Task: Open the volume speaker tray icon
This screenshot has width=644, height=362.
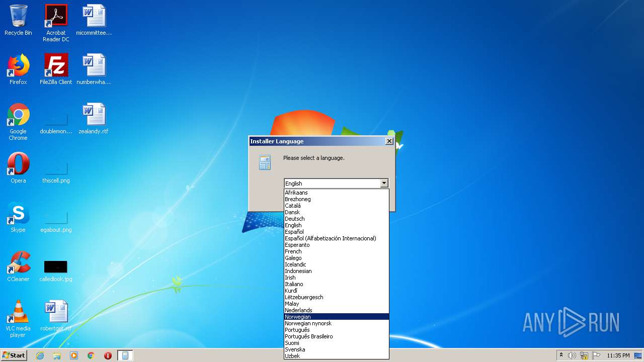Action: (x=572, y=355)
